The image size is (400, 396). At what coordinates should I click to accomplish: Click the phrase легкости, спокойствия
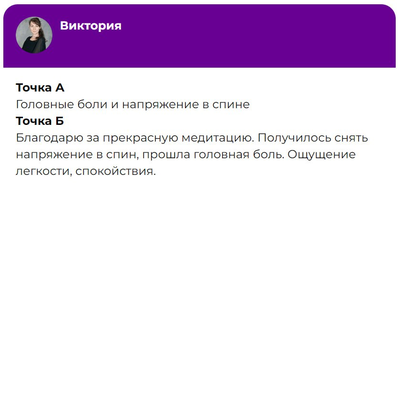[86, 171]
